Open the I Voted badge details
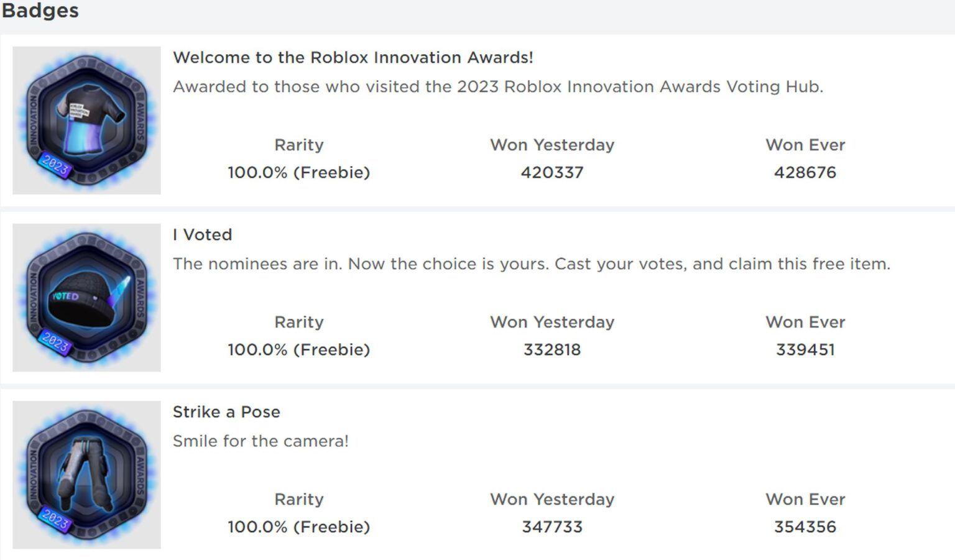 [x=202, y=234]
